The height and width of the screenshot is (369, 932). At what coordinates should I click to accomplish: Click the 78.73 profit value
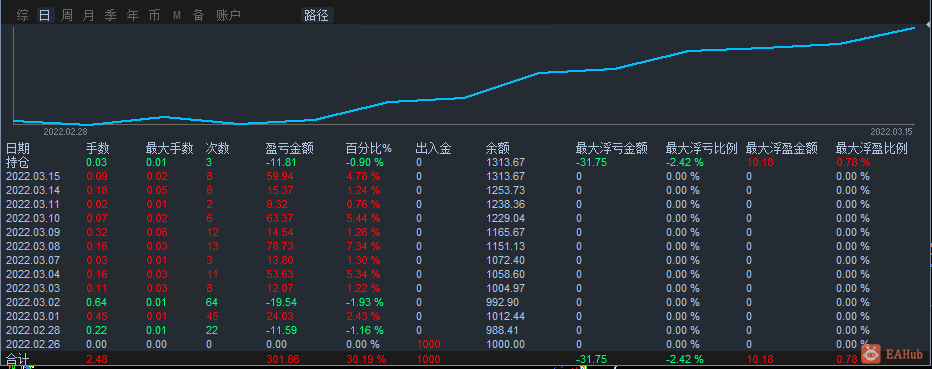pos(279,246)
